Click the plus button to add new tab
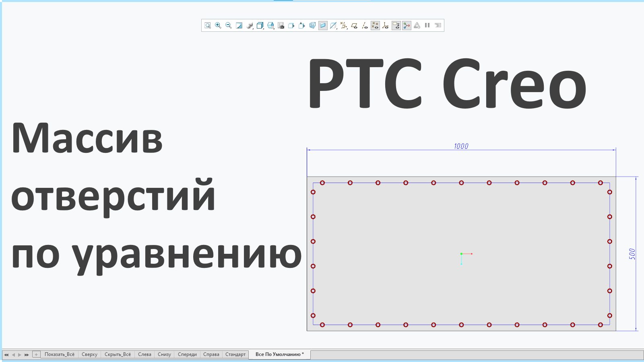 (x=37, y=354)
